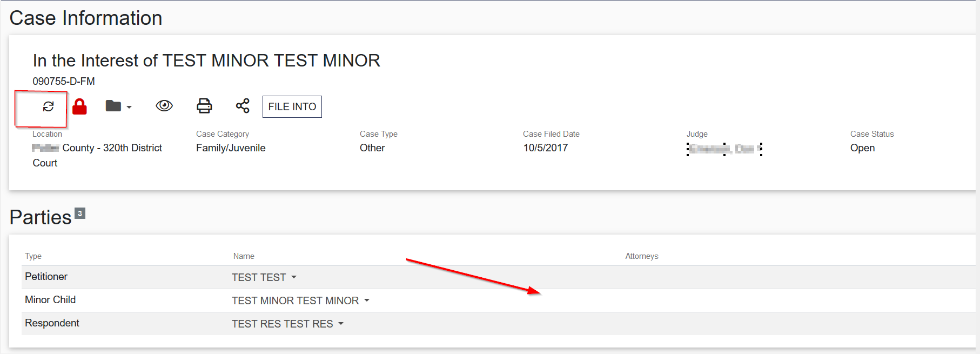Click the share icon
The width and height of the screenshot is (980, 354).
(243, 106)
